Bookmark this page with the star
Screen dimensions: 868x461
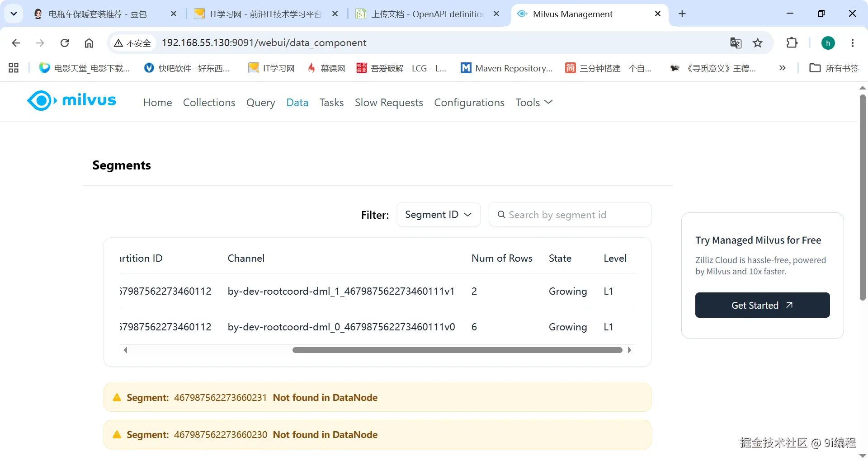[x=758, y=43]
